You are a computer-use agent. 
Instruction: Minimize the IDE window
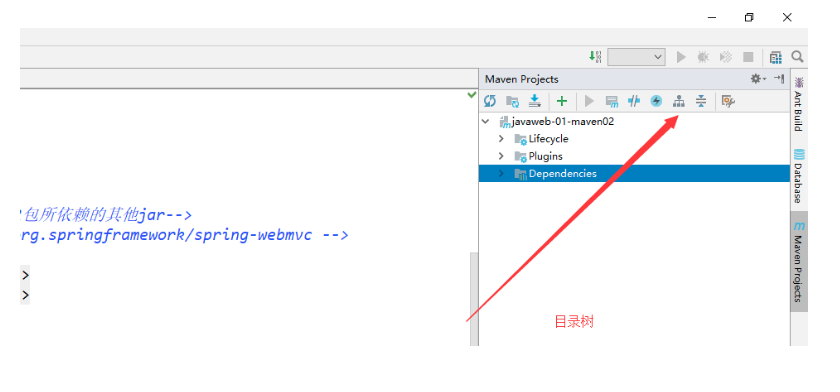[712, 18]
